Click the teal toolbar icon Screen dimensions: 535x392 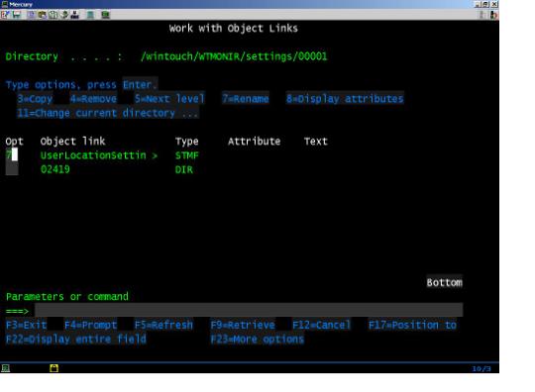point(90,15)
